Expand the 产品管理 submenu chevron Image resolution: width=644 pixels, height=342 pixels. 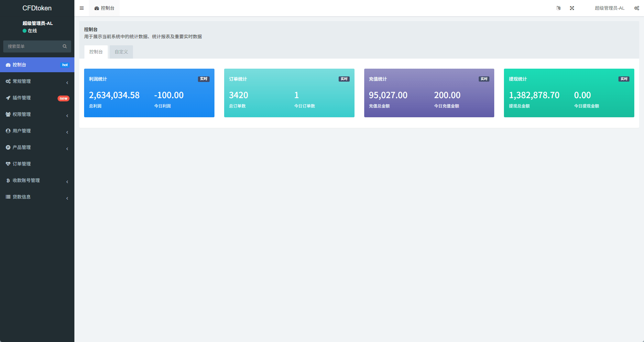67,149
